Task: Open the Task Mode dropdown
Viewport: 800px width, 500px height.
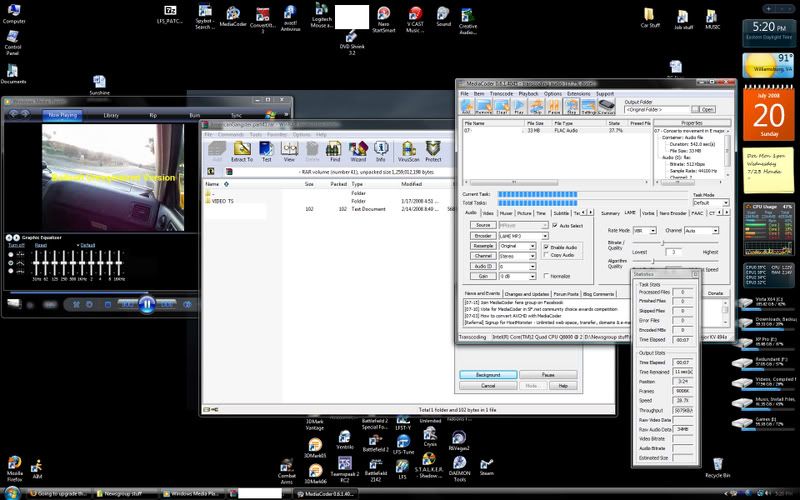Action: pyautogui.click(x=711, y=203)
